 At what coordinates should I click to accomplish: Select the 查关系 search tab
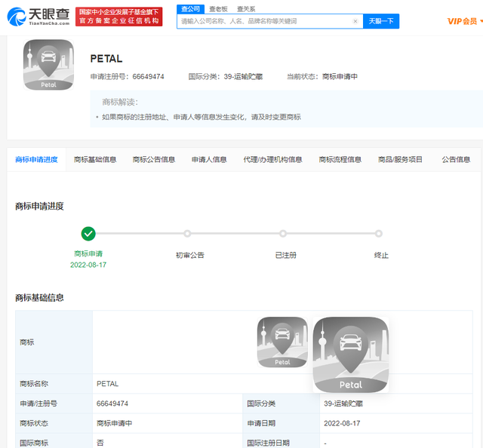tap(246, 9)
